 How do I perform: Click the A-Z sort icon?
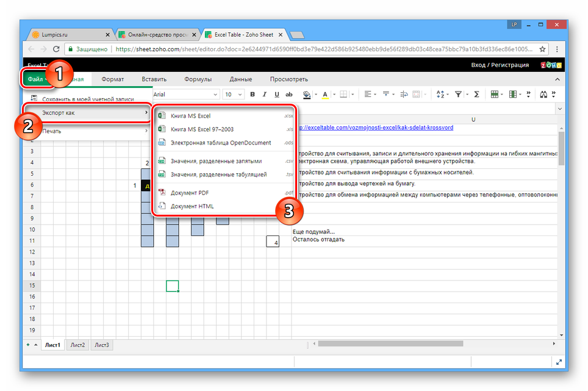[x=440, y=95]
